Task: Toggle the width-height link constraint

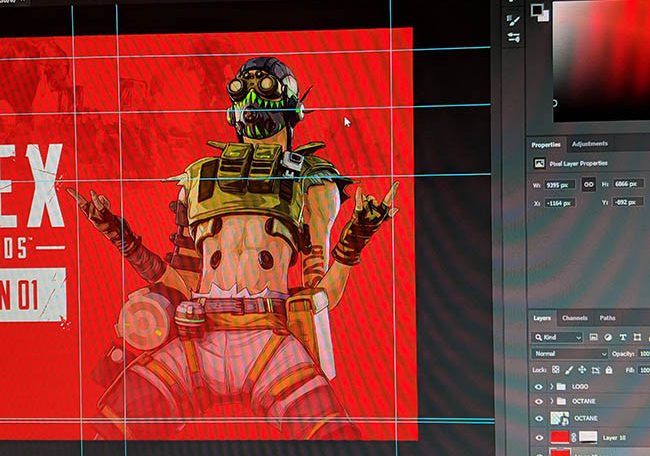Action: click(589, 184)
